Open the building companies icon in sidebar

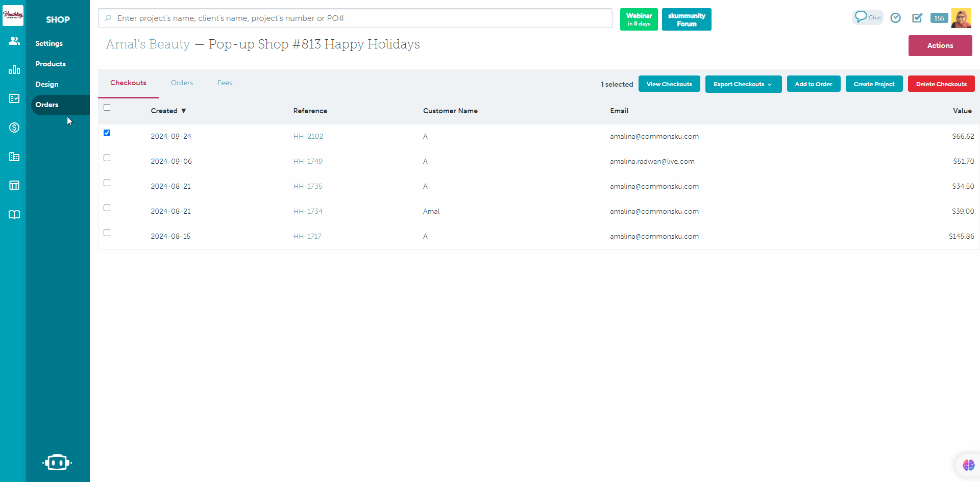[14, 157]
